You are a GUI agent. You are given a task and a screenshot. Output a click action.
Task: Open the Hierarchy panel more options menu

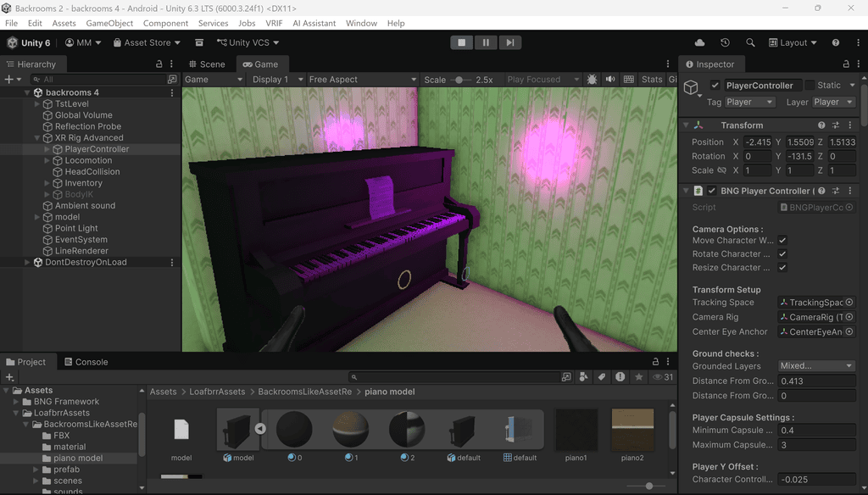click(171, 64)
